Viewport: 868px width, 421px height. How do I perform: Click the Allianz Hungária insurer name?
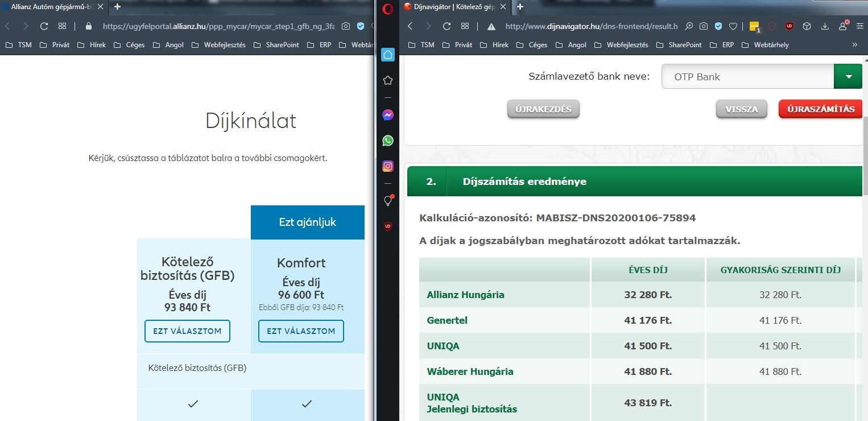[465, 295]
